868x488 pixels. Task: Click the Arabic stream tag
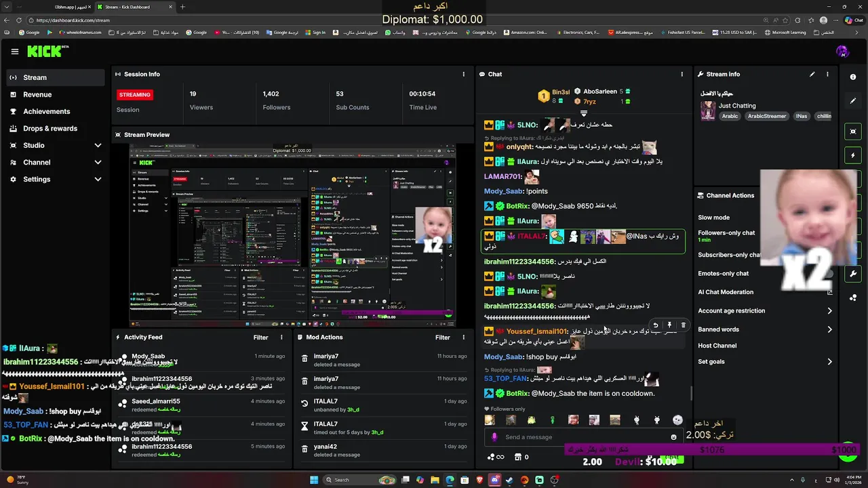point(730,116)
